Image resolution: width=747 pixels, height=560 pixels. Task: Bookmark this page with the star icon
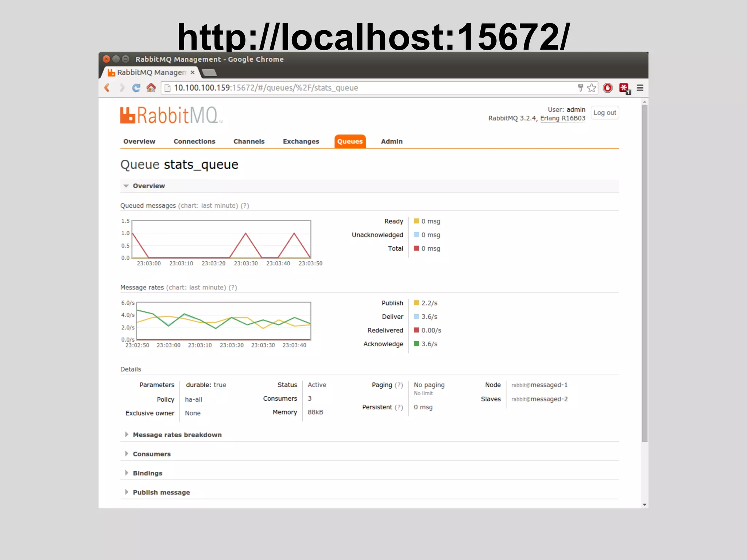coord(592,88)
